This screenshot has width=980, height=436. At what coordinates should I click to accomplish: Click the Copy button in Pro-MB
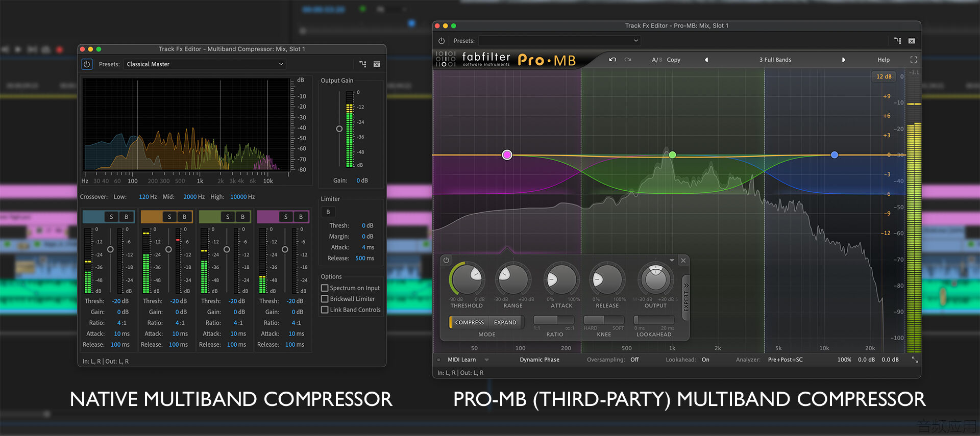pyautogui.click(x=674, y=60)
